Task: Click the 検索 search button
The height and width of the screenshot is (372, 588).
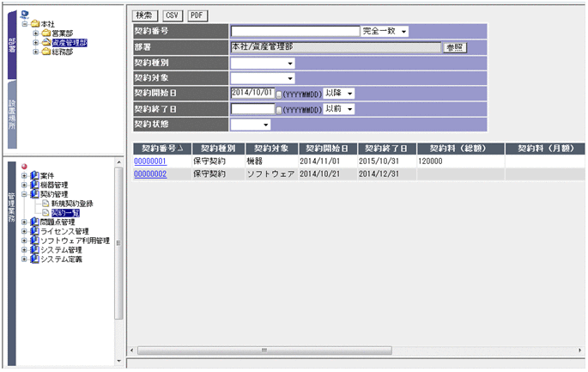Action: coord(145,15)
